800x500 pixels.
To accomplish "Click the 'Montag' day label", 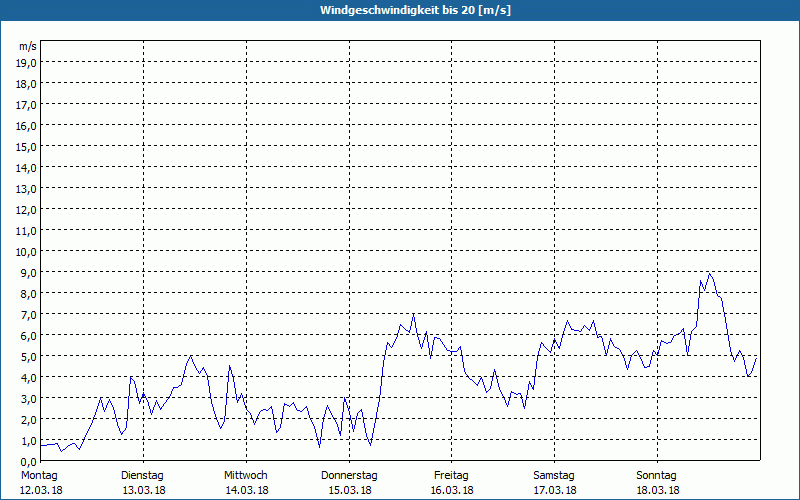I will tap(39, 476).
